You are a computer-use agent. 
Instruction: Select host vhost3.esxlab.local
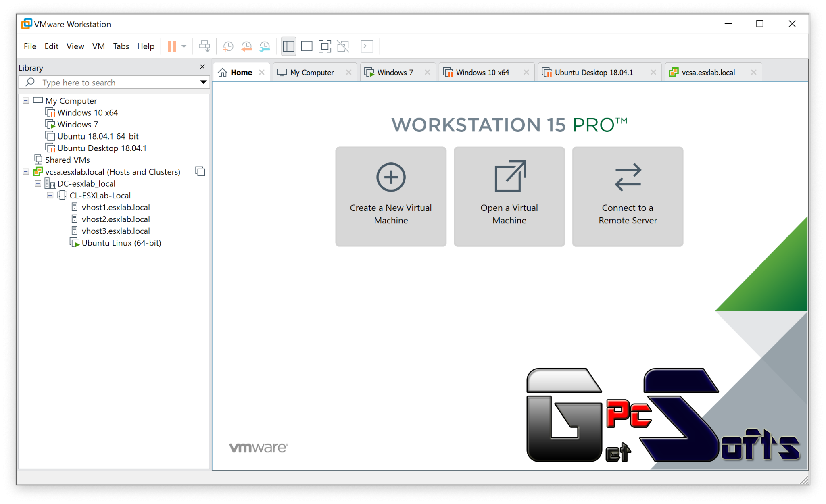115,231
